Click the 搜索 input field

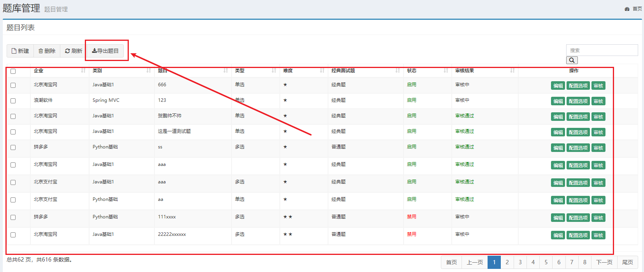pyautogui.click(x=602, y=50)
